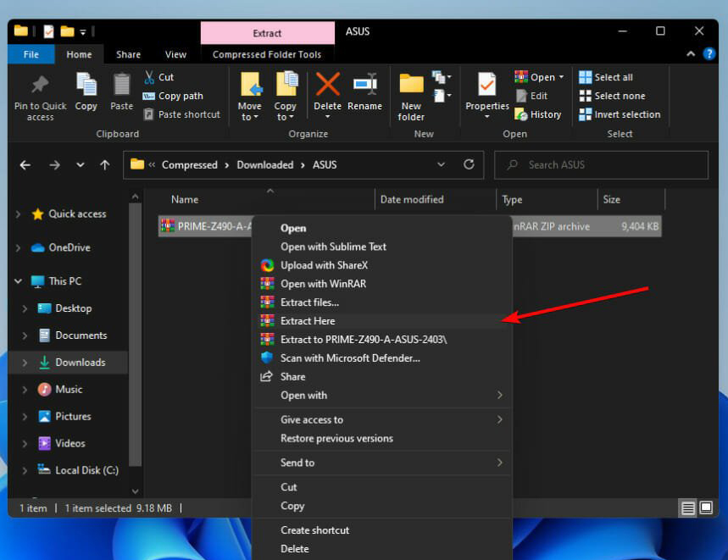The height and width of the screenshot is (560, 728).
Task: Open the Compressed Folder Tools tab
Action: tap(267, 54)
